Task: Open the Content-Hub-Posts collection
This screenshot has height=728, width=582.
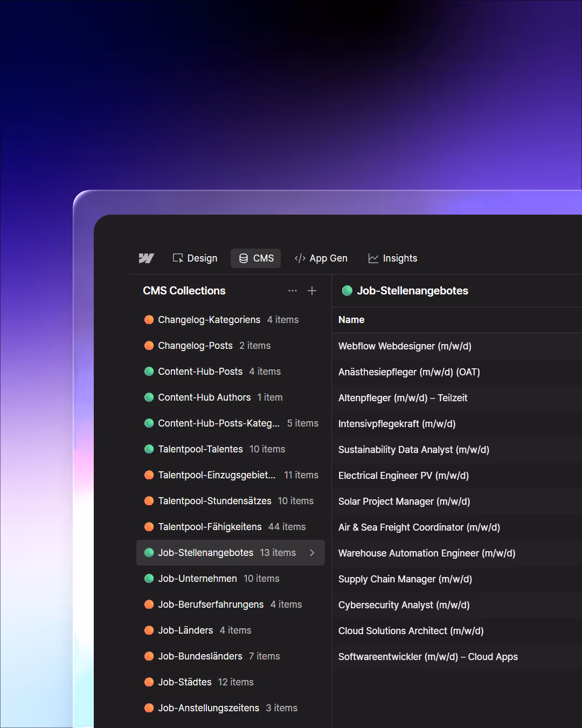Action: 231,372
